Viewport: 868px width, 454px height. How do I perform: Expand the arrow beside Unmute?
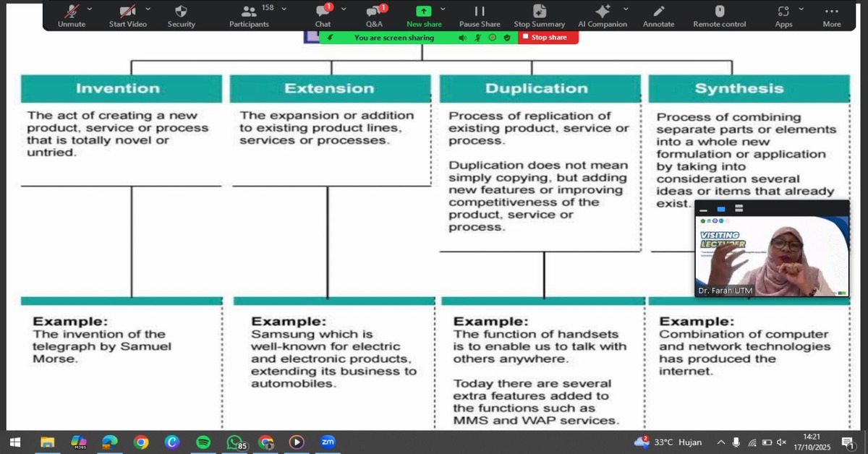coord(90,9)
